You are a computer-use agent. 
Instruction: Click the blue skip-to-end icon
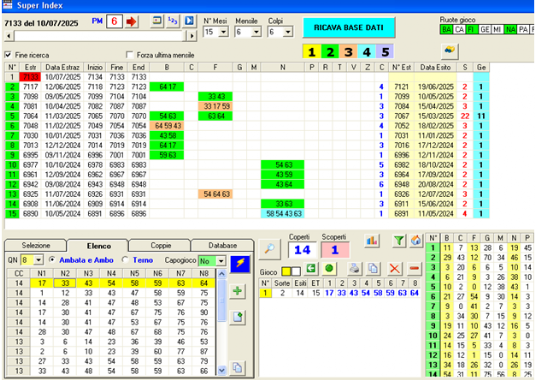189,21
